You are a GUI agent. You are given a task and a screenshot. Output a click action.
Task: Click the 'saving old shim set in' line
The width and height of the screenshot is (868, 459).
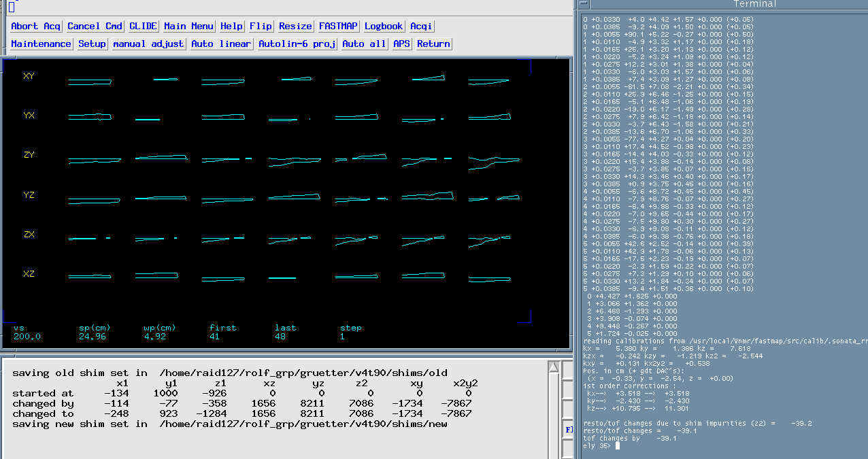[230, 373]
